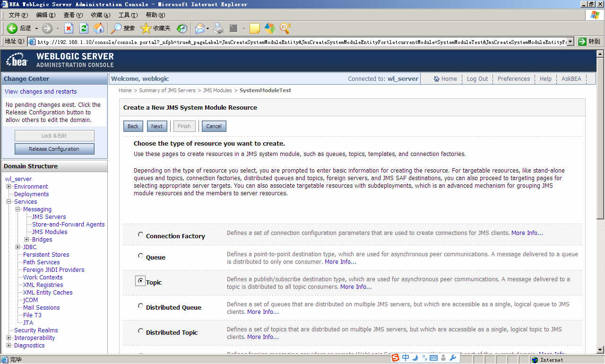The image size is (605, 364).
Task: Click the Back button in the wizard
Action: (133, 126)
